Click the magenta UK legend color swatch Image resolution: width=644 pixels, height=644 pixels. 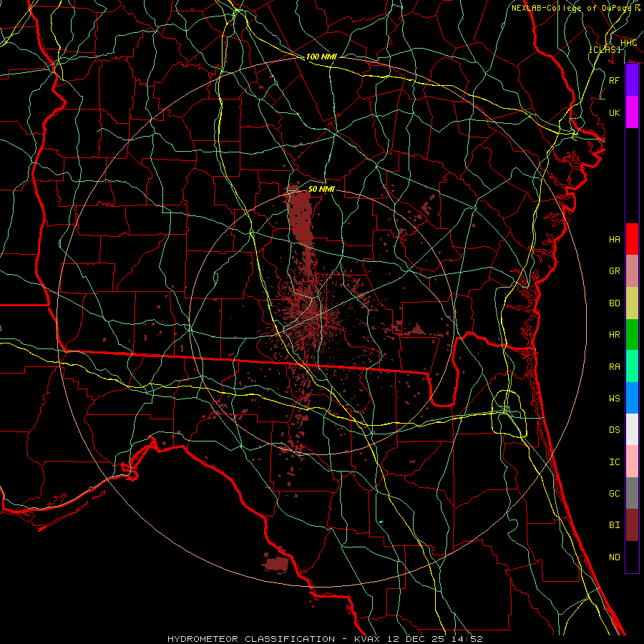(632, 112)
